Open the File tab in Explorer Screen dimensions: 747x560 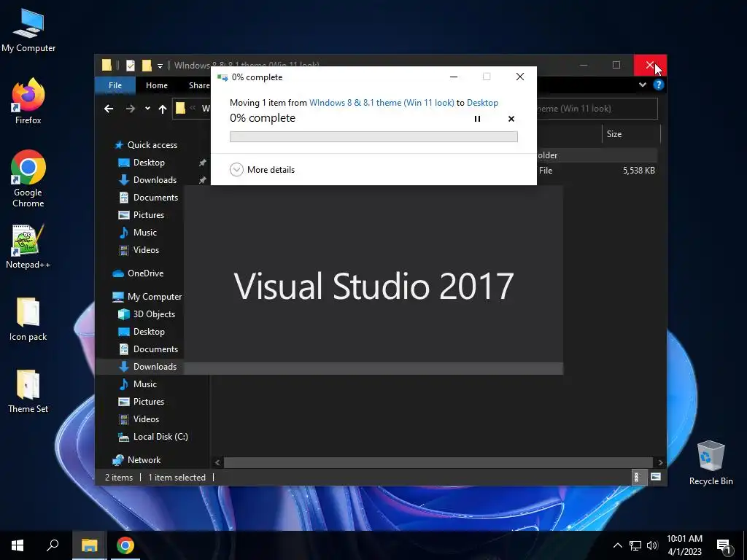pyautogui.click(x=115, y=85)
